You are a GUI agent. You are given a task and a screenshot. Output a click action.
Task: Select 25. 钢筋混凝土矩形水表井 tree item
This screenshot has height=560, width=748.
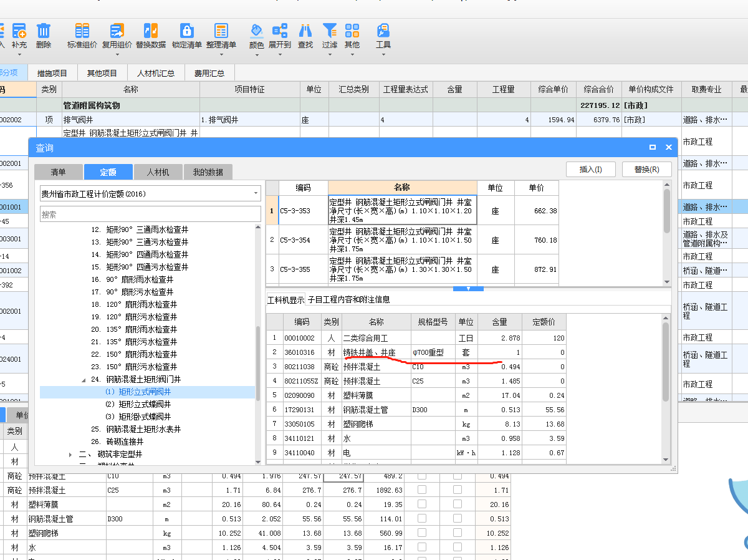tap(136, 429)
